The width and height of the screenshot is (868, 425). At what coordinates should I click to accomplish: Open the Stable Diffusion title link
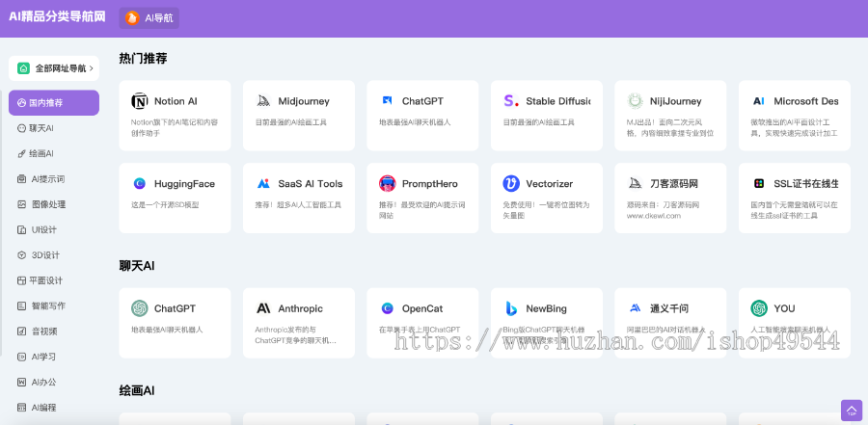[558, 101]
